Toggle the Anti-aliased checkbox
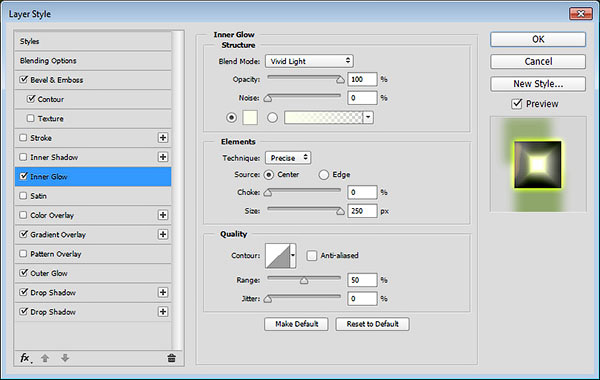Screen dimensions: 600x380 pos(312,255)
